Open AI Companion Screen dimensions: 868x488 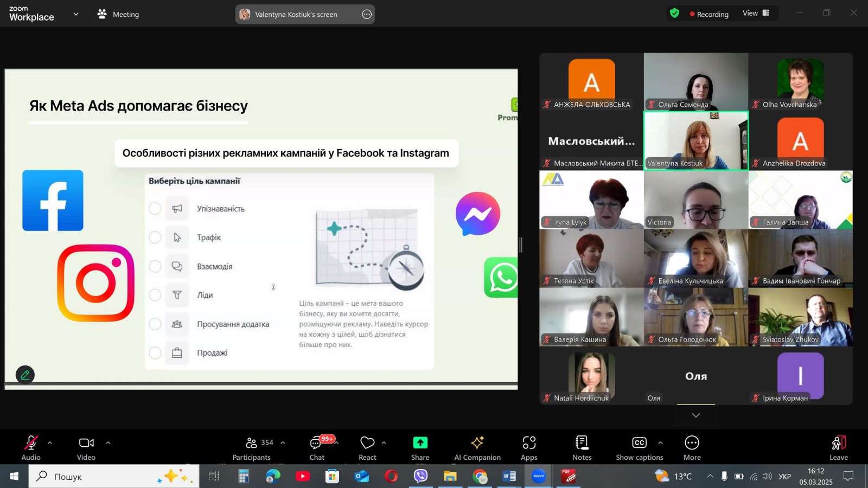[477, 448]
